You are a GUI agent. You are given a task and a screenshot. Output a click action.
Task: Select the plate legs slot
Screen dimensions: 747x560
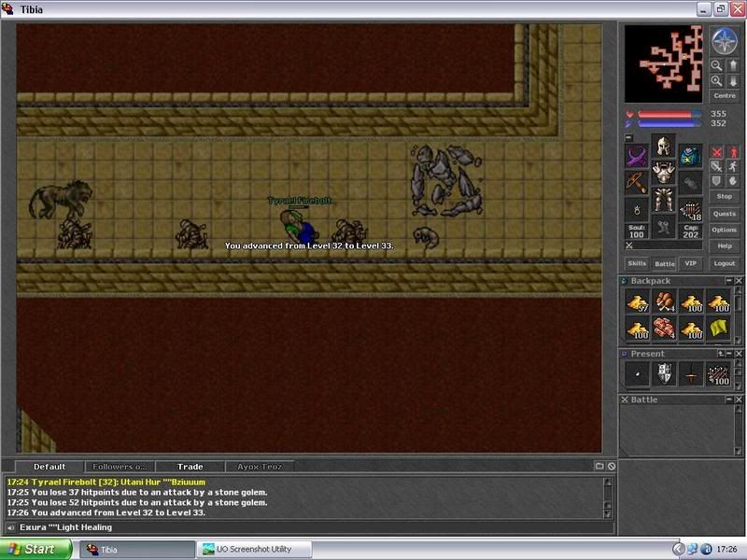(664, 200)
